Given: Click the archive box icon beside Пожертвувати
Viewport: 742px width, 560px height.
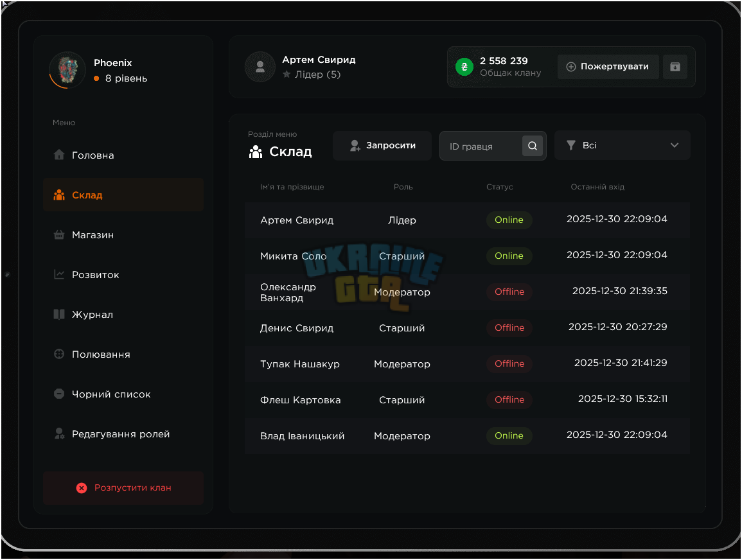Looking at the screenshot, I should (675, 67).
